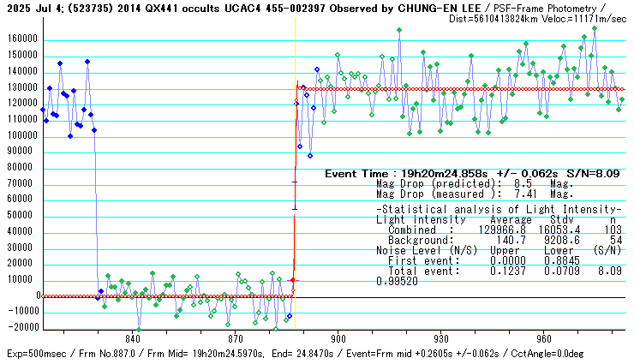Viewport: 634px width, 364px height.
Task: Click the red diamond marker at event base
Action: pyautogui.click(x=293, y=280)
